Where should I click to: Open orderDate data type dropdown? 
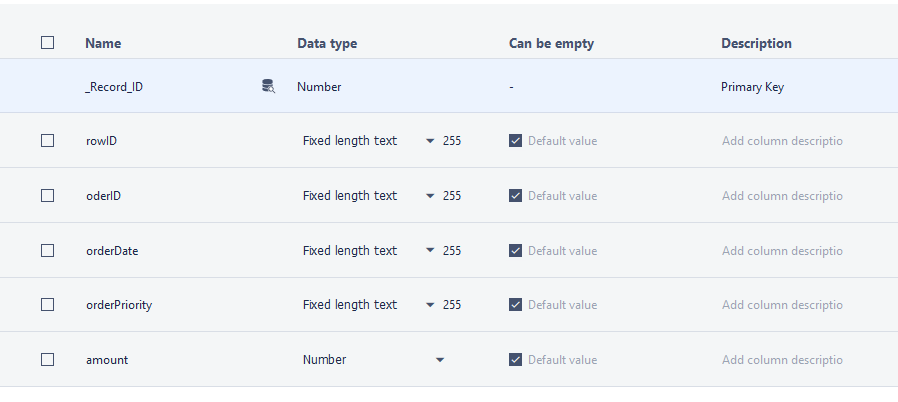[x=430, y=251]
